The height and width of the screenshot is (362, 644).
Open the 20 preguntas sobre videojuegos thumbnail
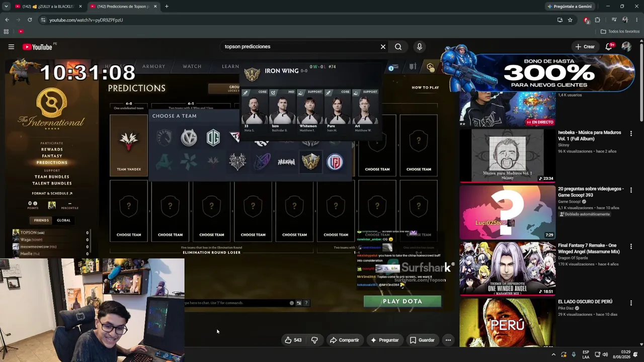(x=507, y=212)
